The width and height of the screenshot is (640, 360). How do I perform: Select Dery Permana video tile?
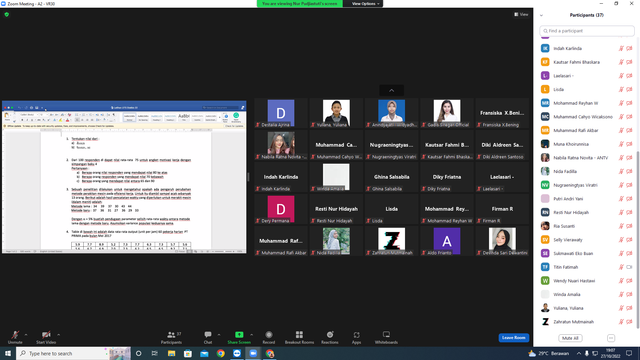[x=281, y=209]
